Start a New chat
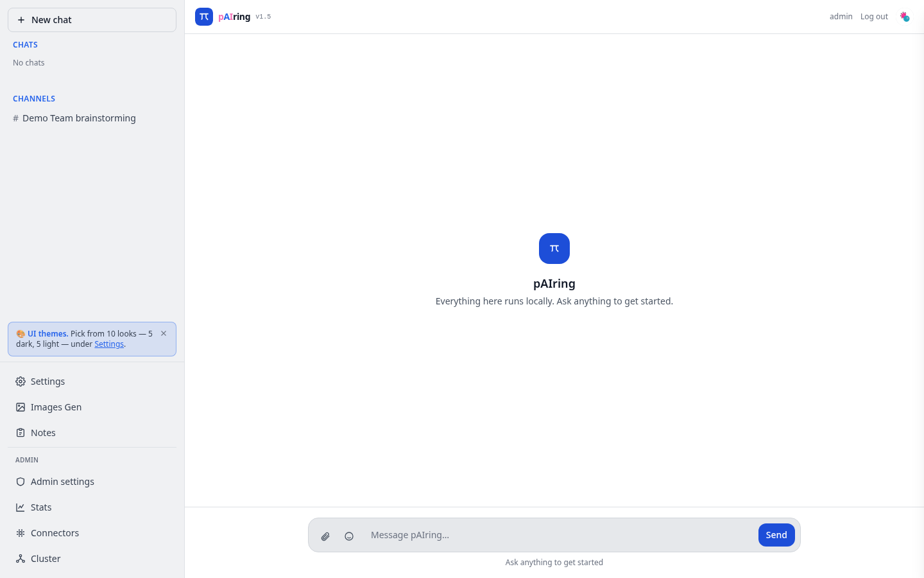924x578 pixels. (x=92, y=20)
